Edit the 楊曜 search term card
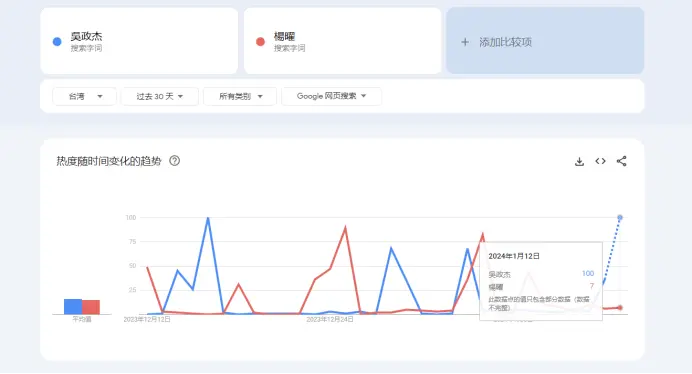692x374 pixels. 342,41
